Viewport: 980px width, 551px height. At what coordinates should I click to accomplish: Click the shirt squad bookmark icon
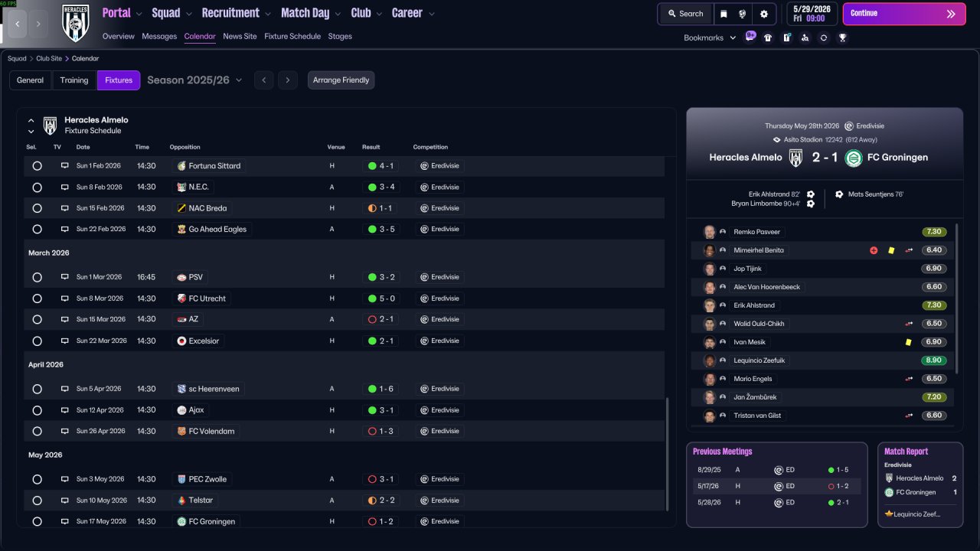coord(768,37)
